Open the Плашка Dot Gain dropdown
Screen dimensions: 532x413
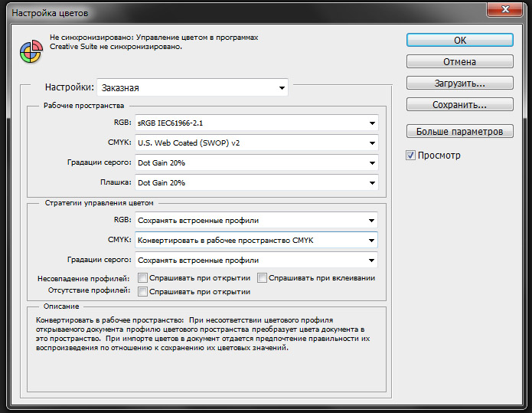tap(256, 182)
